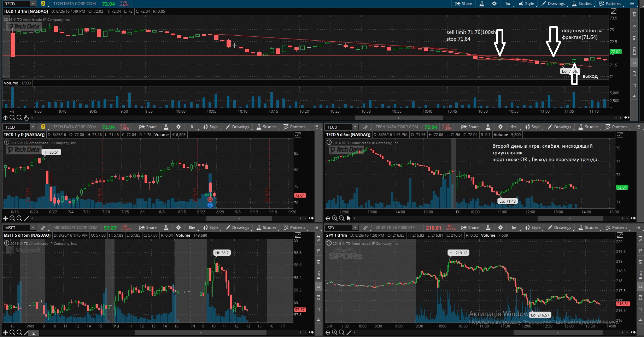644x337 pixels.
Task: Open settings gear in MSFT chart toolbar
Action: [x=178, y=227]
